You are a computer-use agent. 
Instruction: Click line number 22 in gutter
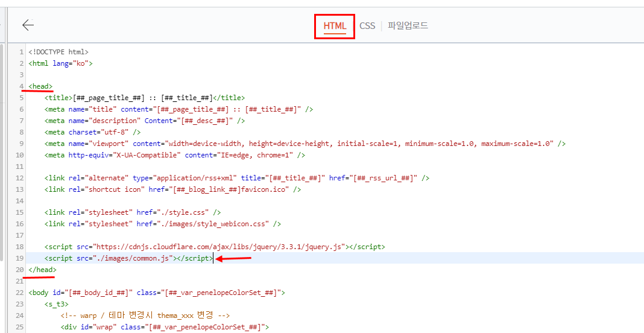point(19,293)
